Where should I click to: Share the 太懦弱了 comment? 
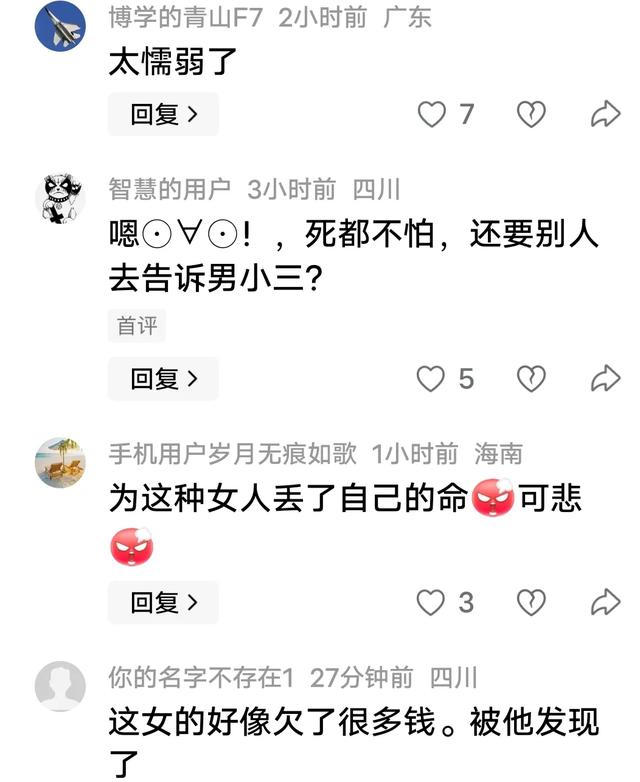tap(606, 114)
